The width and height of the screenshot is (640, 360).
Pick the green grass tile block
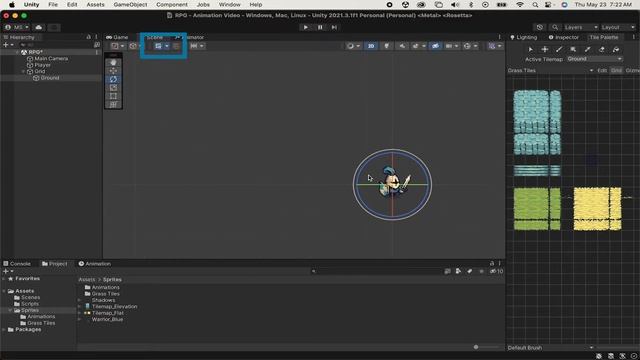537,209
